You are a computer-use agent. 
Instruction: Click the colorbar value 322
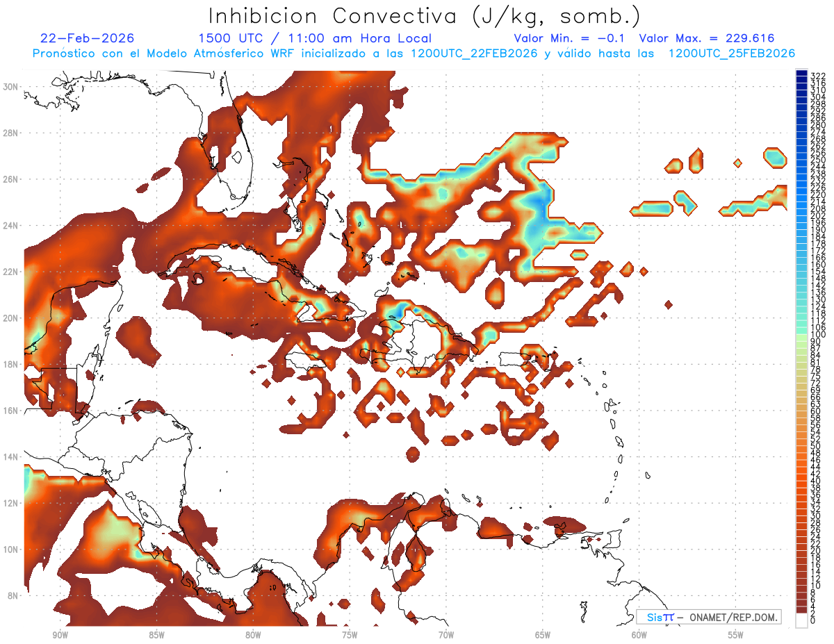tap(817, 76)
